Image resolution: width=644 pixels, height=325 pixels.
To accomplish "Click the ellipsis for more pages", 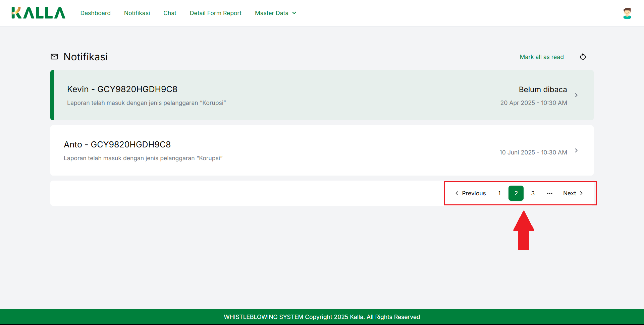I will (549, 193).
